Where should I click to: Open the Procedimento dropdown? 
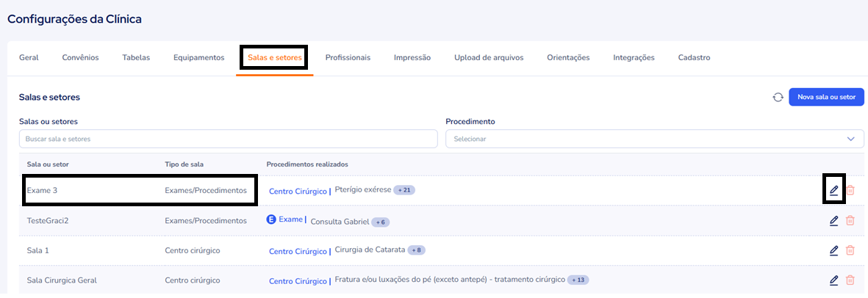pyautogui.click(x=654, y=139)
